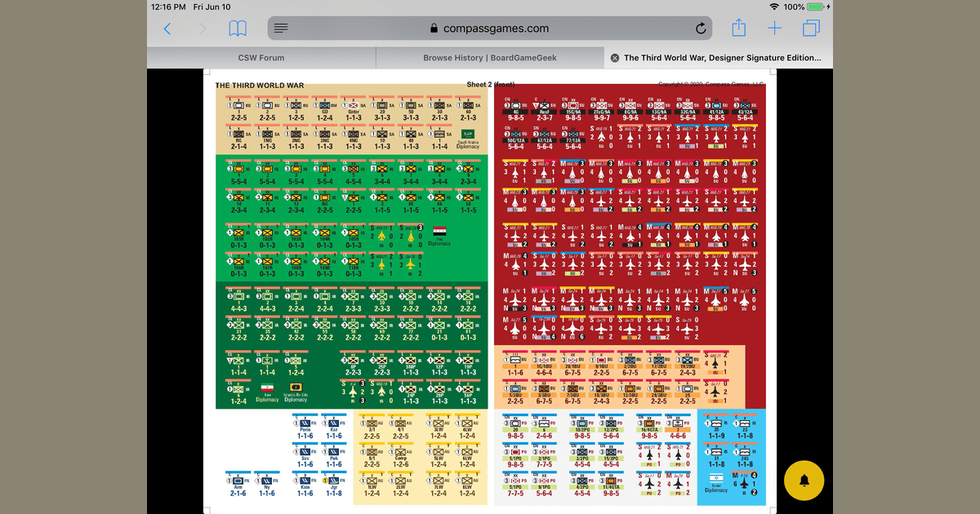Close The Third World War tab
Screen dimensions: 980x514
point(614,58)
